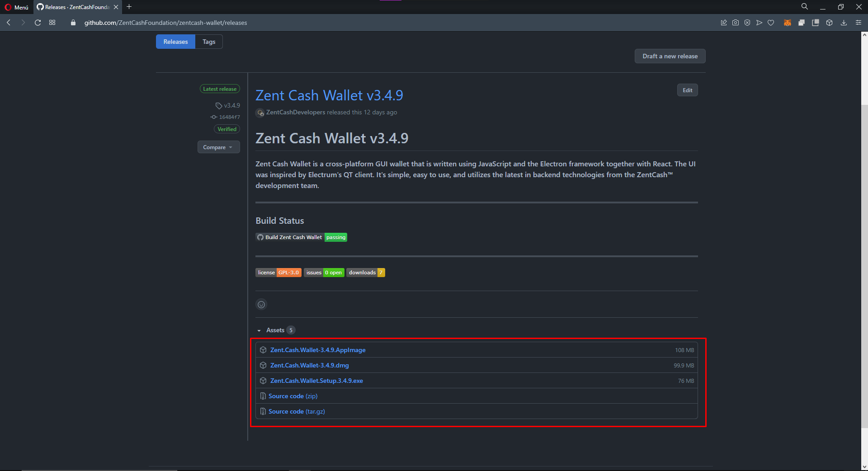Screen dimensions: 868x471
Task: Click the 76 MB size text
Action: [686, 381]
